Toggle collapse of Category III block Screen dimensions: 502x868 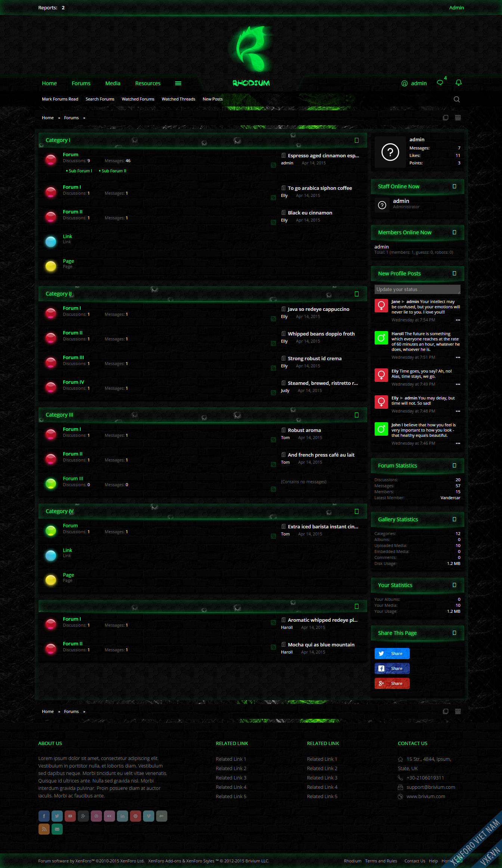[x=357, y=415]
